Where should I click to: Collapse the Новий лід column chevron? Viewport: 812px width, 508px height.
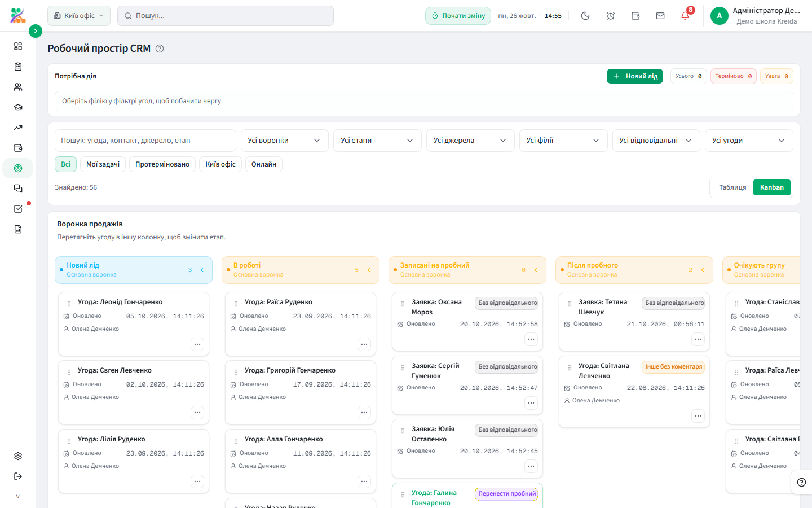202,270
